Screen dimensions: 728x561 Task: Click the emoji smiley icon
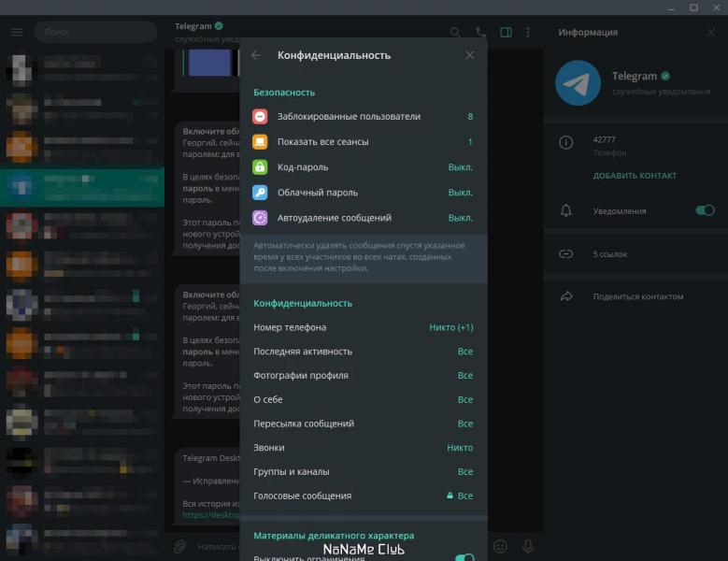(x=500, y=546)
